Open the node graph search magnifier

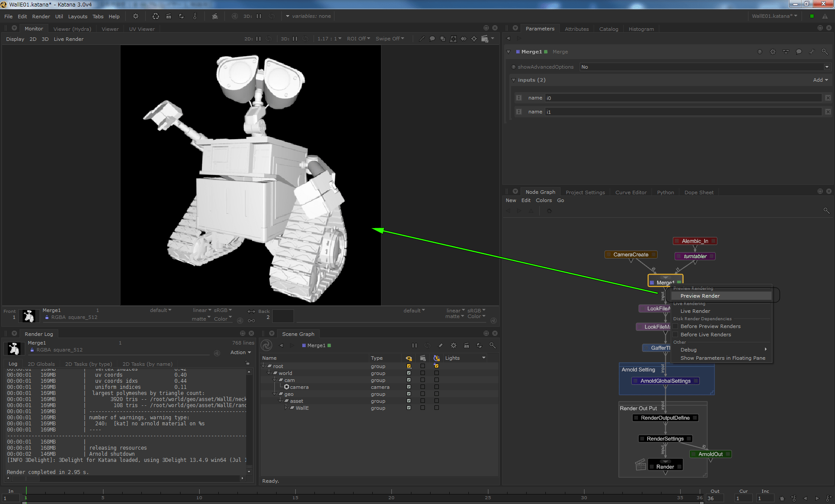(826, 210)
